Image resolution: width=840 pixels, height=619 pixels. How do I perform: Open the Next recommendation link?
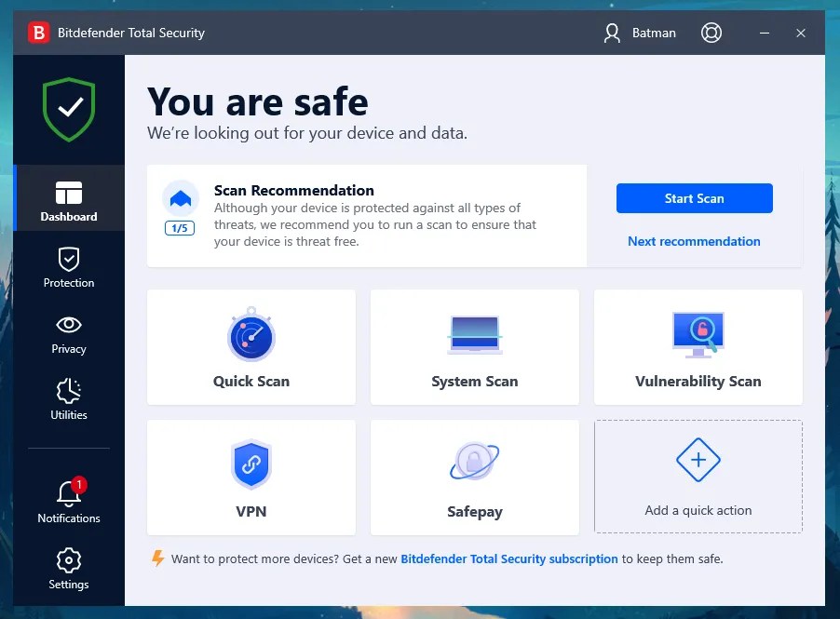coord(694,241)
